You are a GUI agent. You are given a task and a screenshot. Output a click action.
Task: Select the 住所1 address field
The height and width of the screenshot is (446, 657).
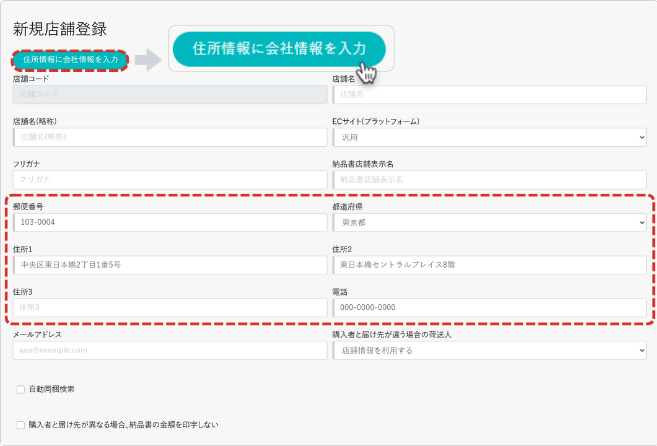170,265
